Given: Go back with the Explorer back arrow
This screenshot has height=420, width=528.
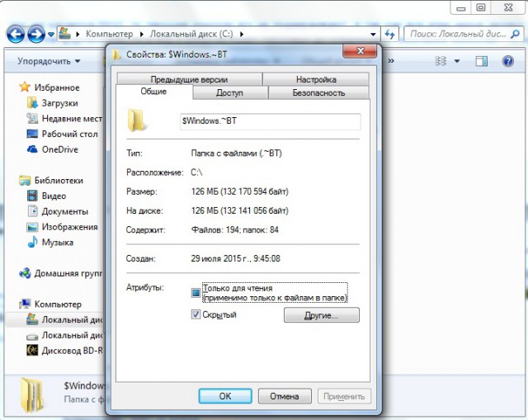Looking at the screenshot, I should [16, 34].
